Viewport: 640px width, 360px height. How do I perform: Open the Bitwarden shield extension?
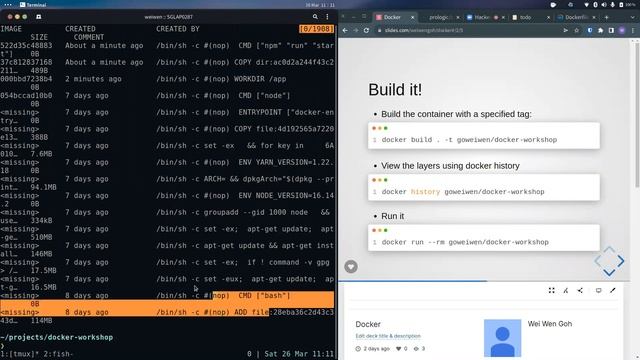[590, 30]
